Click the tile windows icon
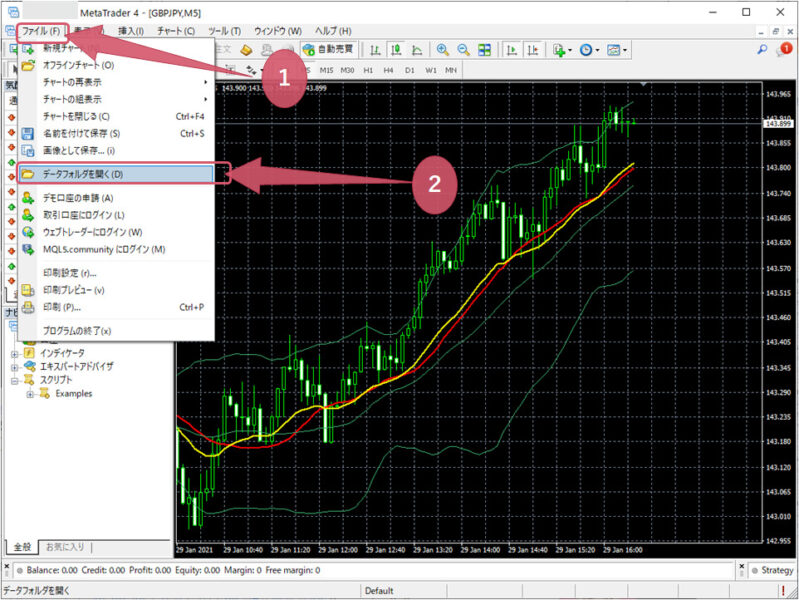Image resolution: width=799 pixels, height=600 pixels. (x=484, y=50)
